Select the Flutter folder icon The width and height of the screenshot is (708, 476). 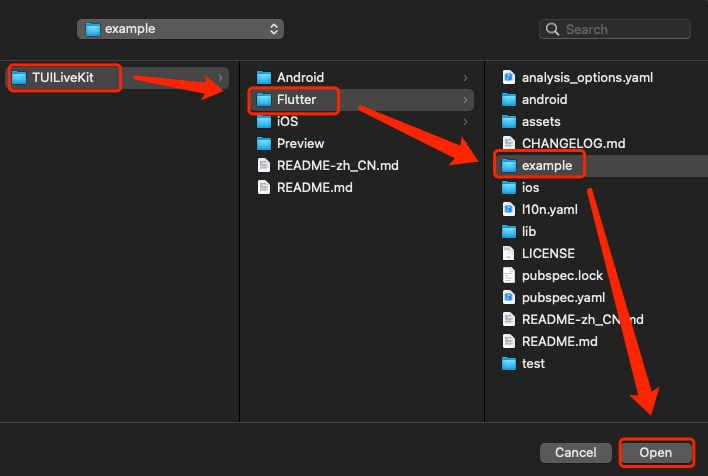264,100
